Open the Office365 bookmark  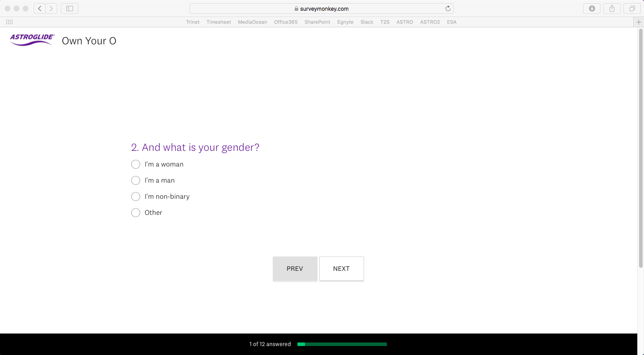(286, 22)
